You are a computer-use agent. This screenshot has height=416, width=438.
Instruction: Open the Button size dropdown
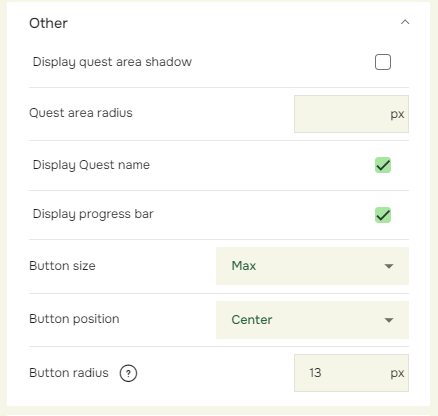(312, 266)
